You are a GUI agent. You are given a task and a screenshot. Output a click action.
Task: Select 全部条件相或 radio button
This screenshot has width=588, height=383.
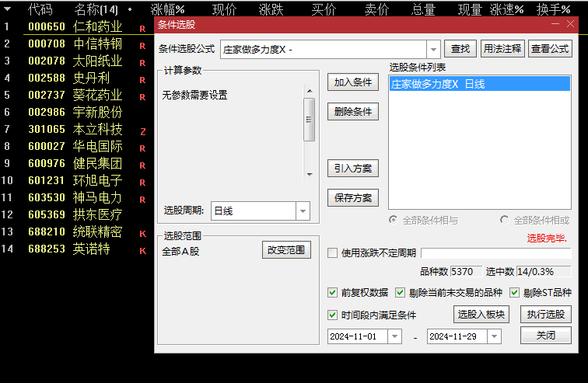click(504, 220)
